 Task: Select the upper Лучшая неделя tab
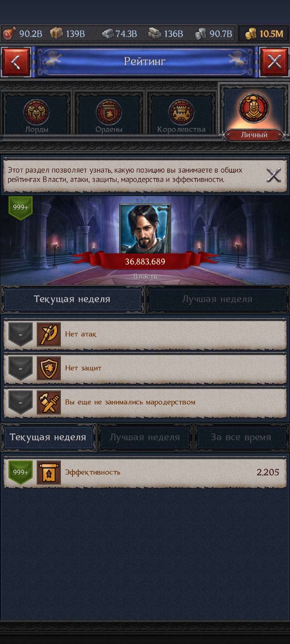point(217,299)
